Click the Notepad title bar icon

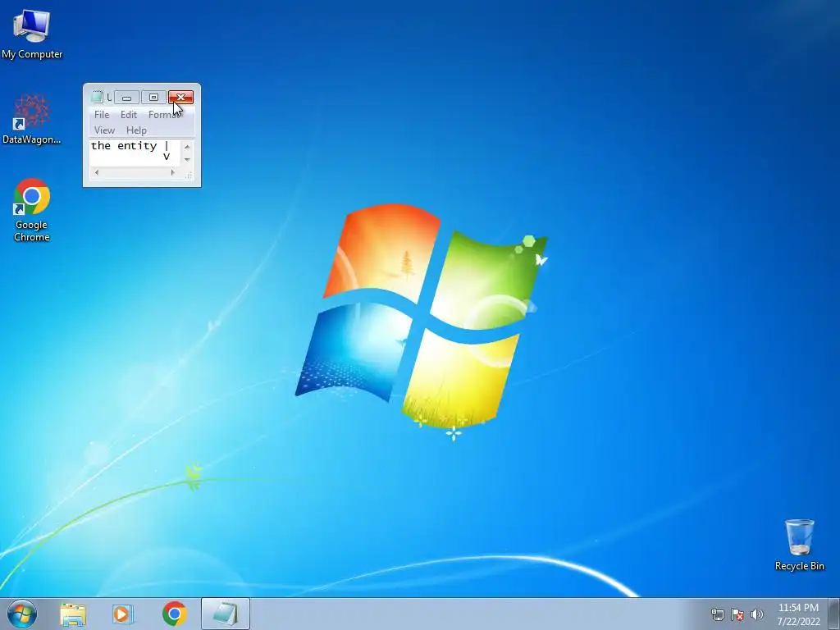point(97,97)
